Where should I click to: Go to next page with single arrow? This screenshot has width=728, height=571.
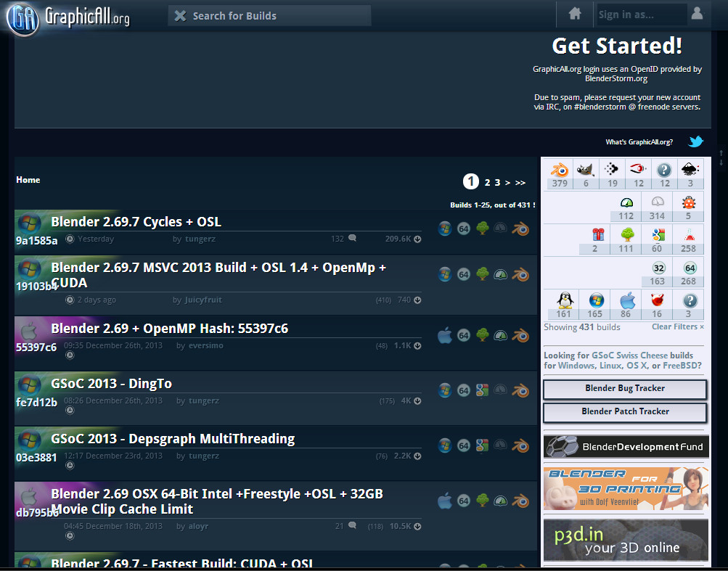507,183
